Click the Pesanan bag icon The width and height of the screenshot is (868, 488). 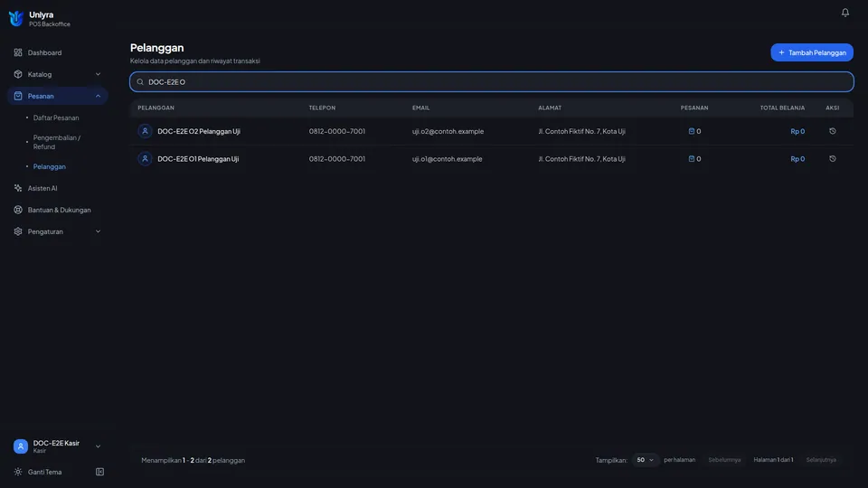[18, 96]
